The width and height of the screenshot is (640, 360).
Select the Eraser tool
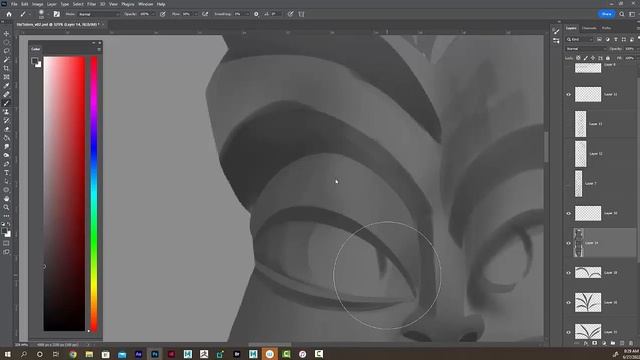7,129
